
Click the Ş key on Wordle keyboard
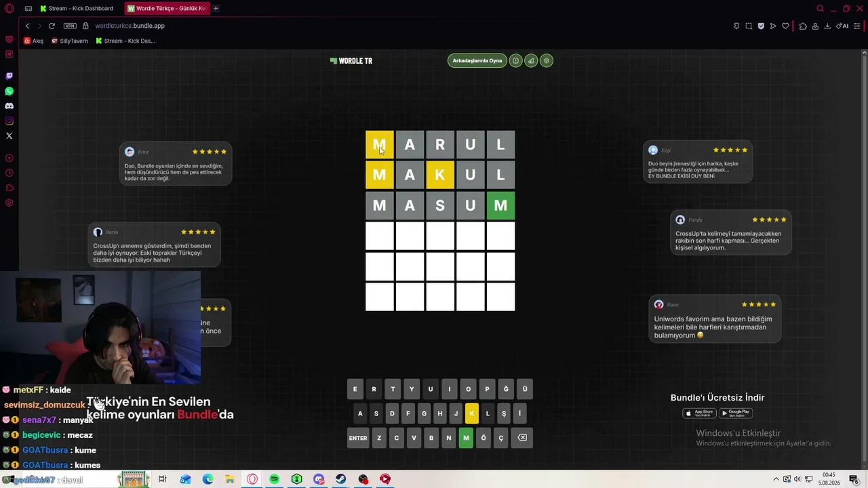point(504,413)
